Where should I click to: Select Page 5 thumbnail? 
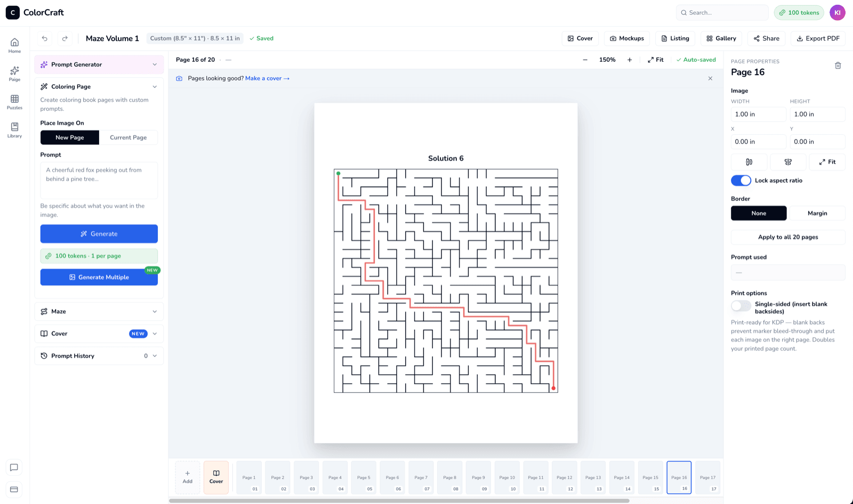click(x=364, y=477)
